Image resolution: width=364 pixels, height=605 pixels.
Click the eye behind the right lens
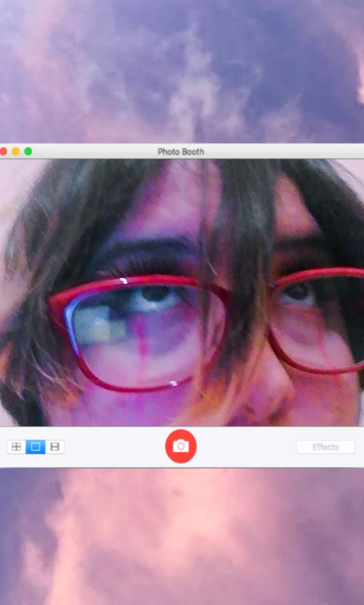click(x=298, y=292)
